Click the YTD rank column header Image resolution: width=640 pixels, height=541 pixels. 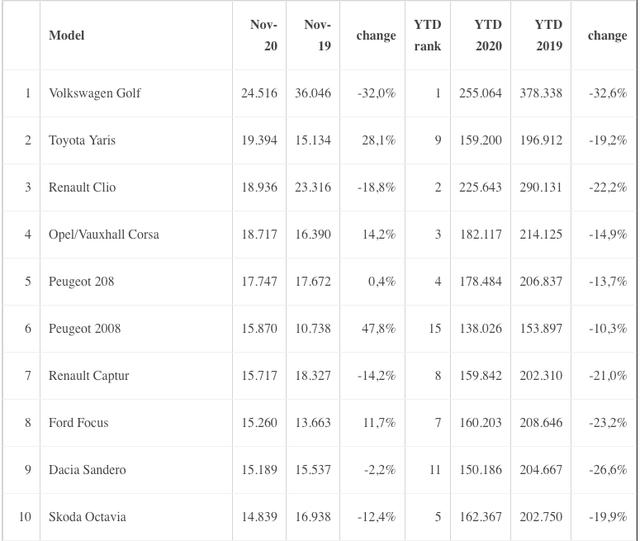(x=427, y=35)
